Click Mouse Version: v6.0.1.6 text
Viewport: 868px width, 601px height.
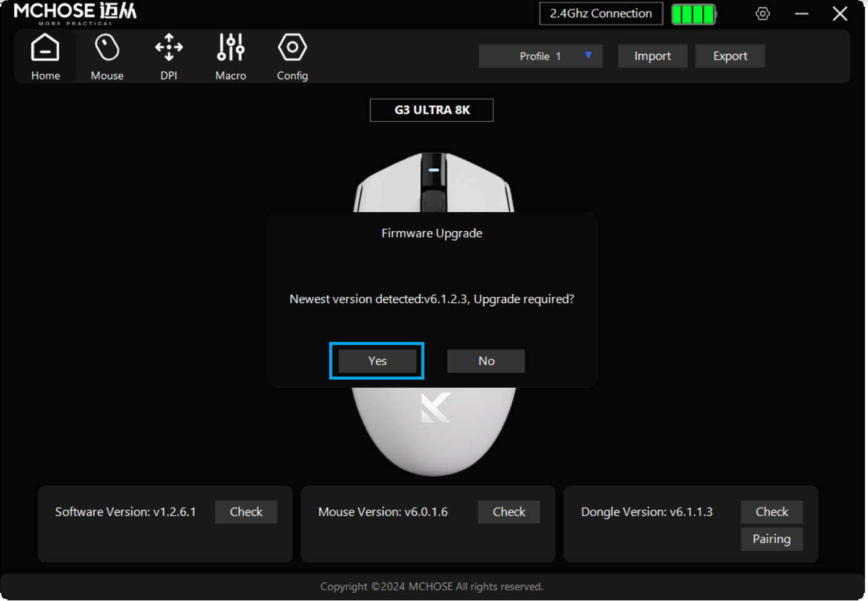coord(383,512)
